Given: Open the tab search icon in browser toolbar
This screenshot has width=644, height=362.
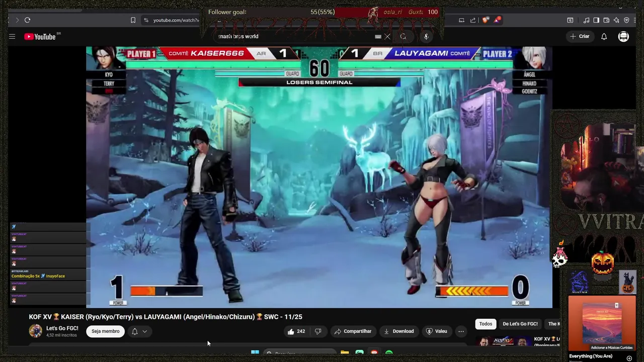Looking at the screenshot, I should pos(570,20).
